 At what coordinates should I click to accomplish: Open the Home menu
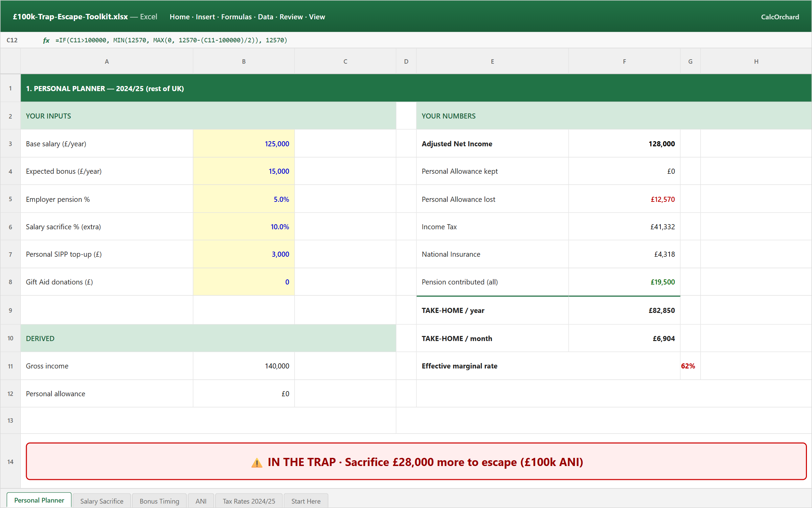point(179,17)
